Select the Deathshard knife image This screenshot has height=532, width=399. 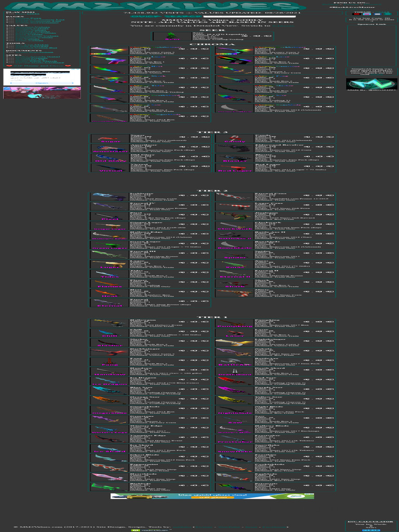pos(234,372)
